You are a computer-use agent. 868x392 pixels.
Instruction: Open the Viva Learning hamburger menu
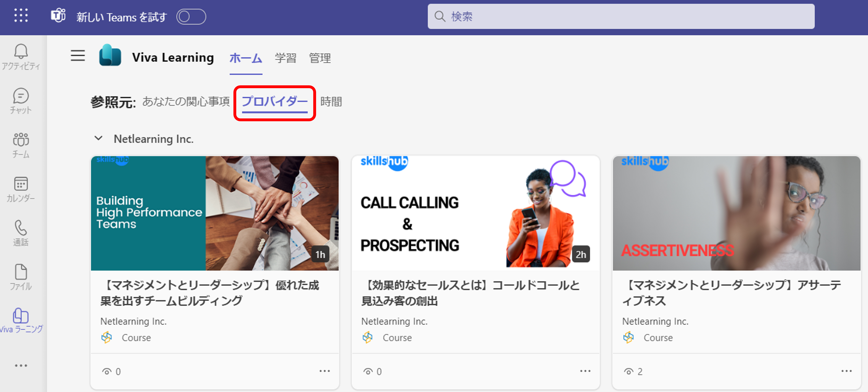pyautogui.click(x=78, y=55)
